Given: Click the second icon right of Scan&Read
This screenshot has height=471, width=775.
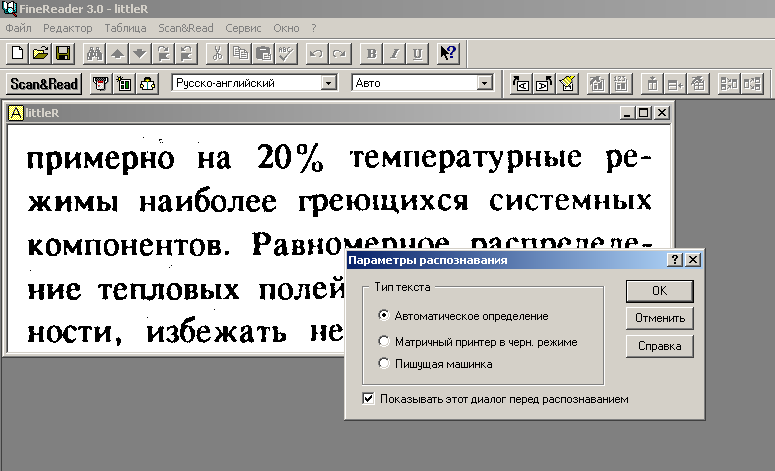Looking at the screenshot, I should [124, 84].
